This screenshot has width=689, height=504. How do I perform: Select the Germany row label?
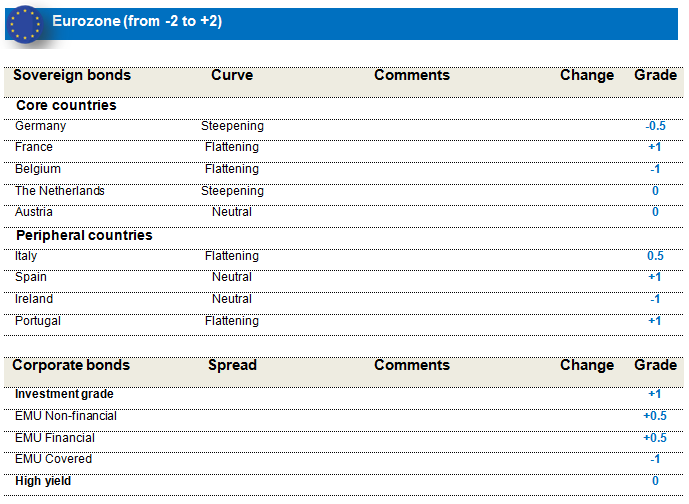41,126
